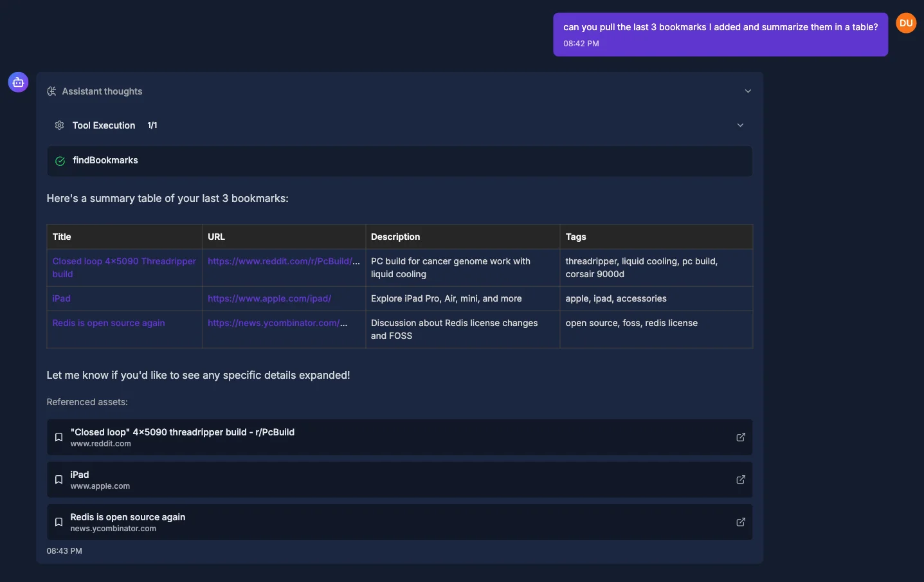Collapse the Tool Execution section
Image resolution: width=924 pixels, height=582 pixels.
pos(740,125)
